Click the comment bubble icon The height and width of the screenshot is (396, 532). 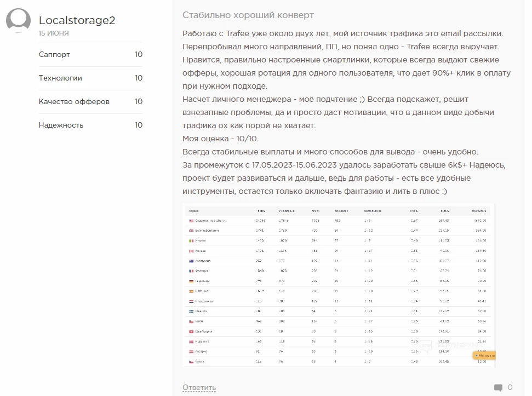tap(498, 388)
